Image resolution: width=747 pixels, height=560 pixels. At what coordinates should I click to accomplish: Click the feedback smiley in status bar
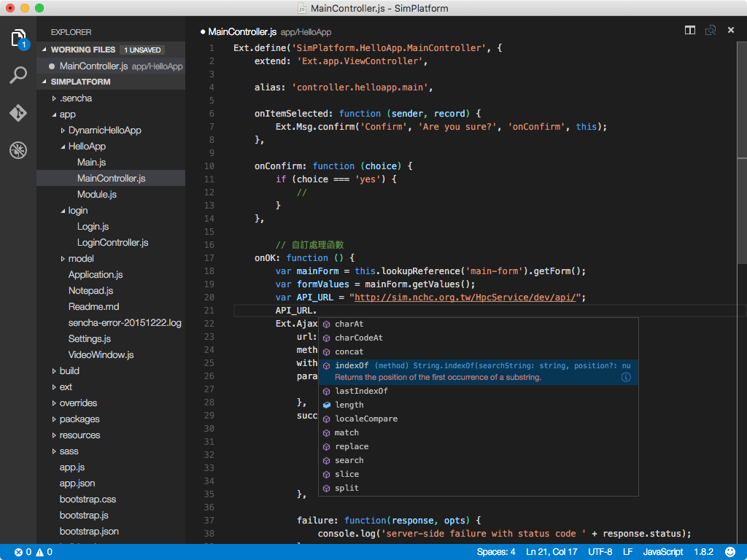click(x=730, y=552)
